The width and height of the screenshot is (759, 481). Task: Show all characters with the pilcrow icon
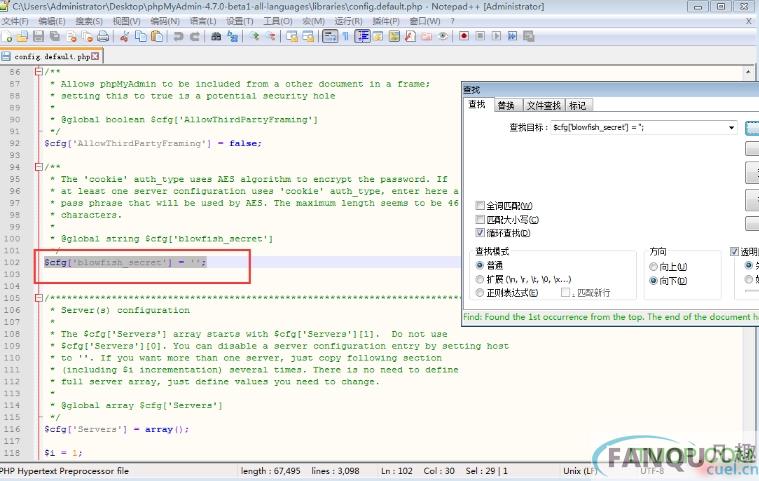click(x=346, y=36)
